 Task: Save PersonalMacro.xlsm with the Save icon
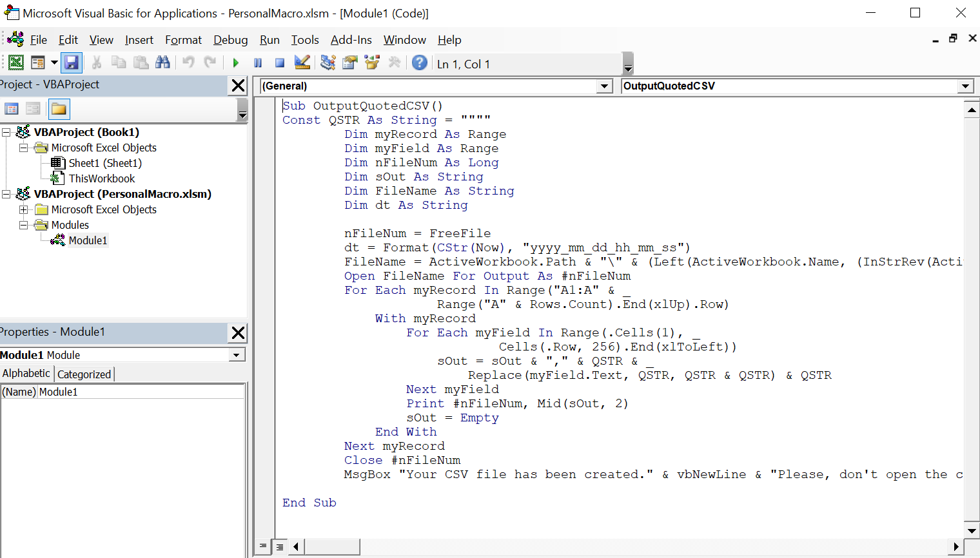[72, 63]
